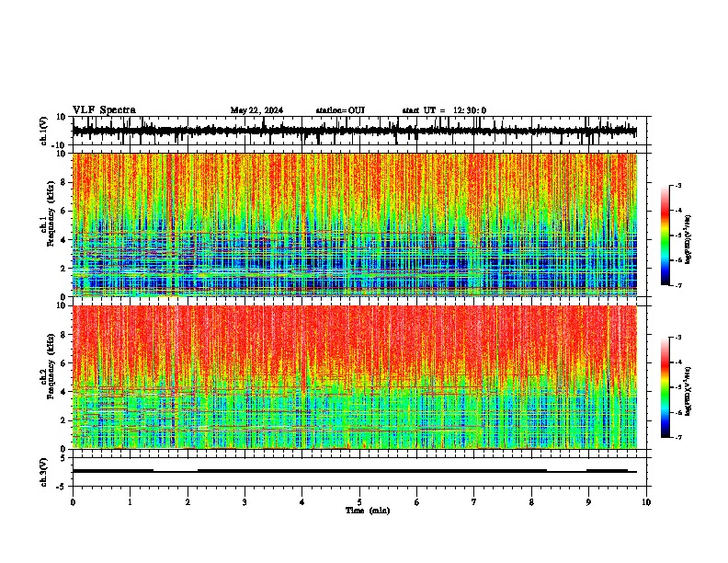The image size is (728, 563).
Task: Click the "-3" label on ch.1 color scale
Action: click(x=678, y=185)
